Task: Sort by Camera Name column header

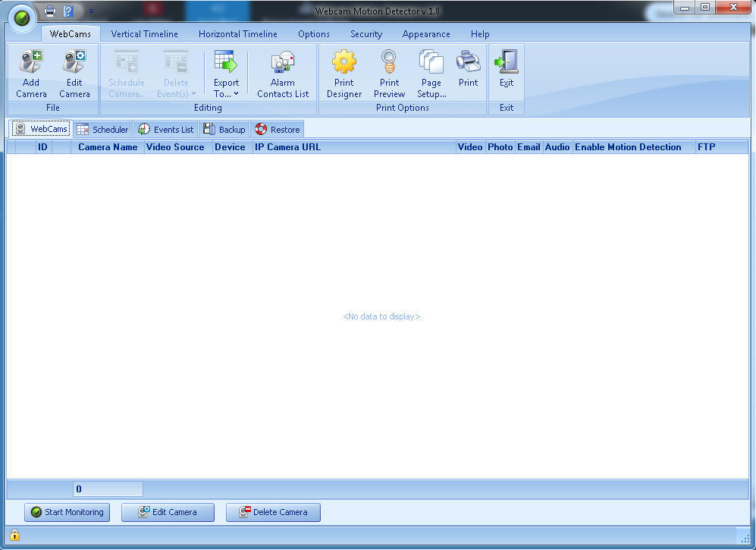Action: click(x=108, y=147)
